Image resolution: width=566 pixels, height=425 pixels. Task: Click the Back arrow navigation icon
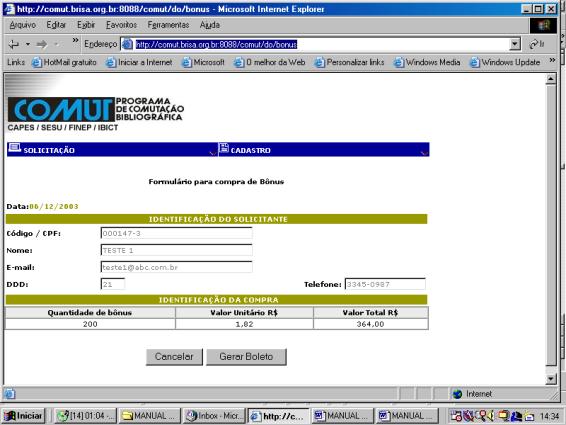point(14,44)
